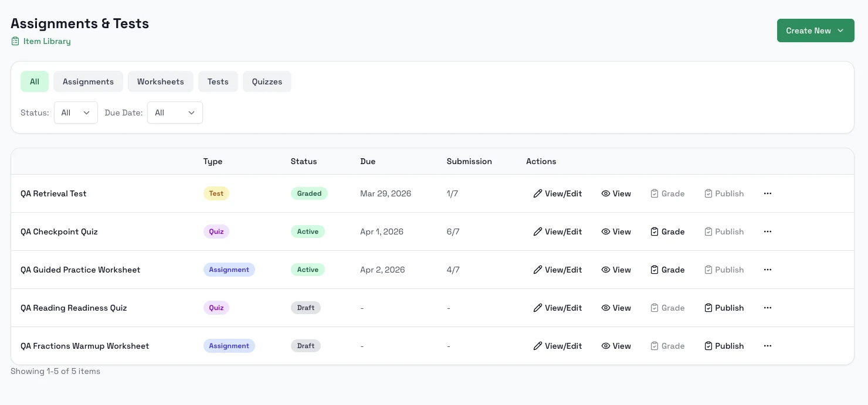Click Publish icon for QA Reading Readiness Quiz
Screen dimensions: 868x405
pos(708,308)
